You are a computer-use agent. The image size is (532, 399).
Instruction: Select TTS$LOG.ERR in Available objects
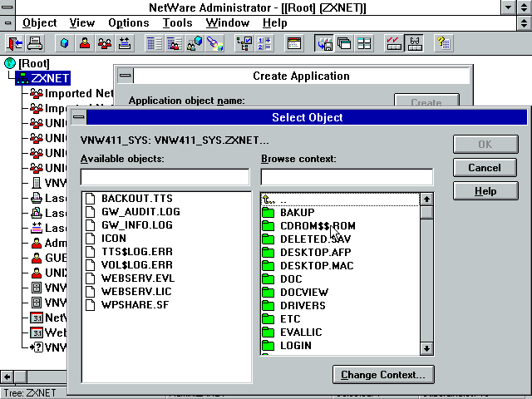click(x=137, y=251)
